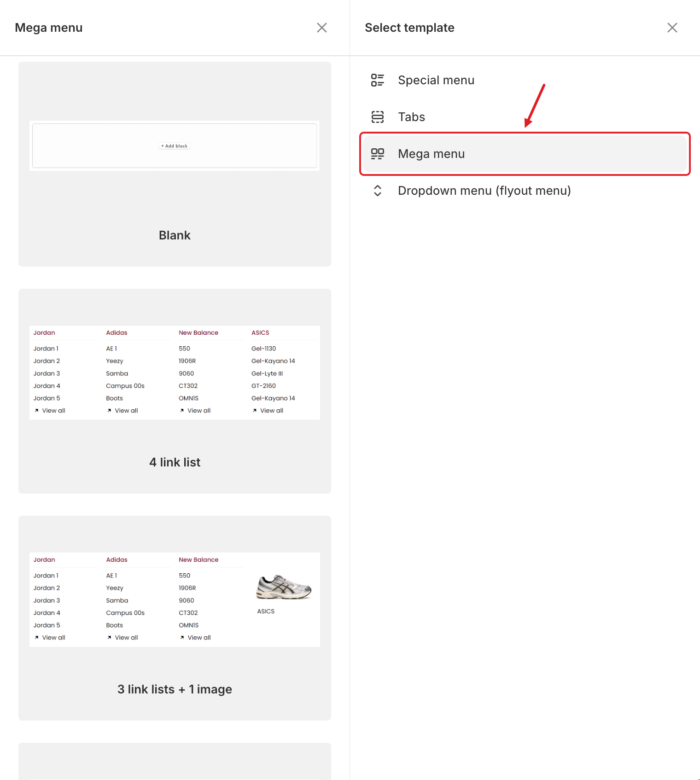Screen dimensions: 700x780
Task: Click the Tabs template icon
Action: tap(378, 117)
